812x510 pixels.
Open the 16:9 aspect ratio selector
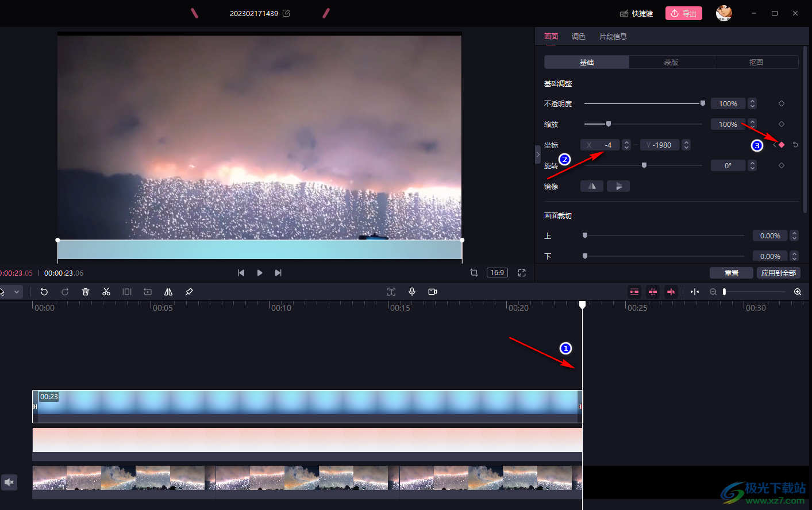(x=498, y=273)
